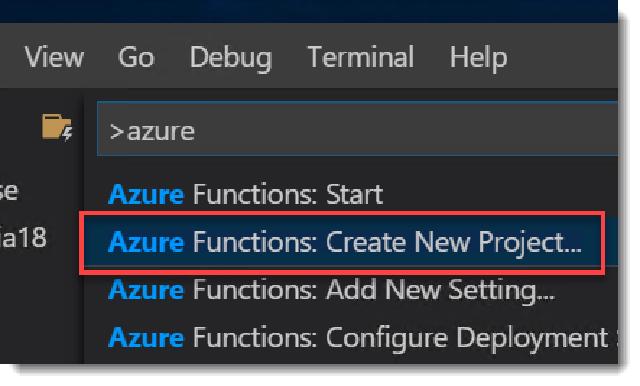Open the View menu
Image resolution: width=640 pixels, height=386 pixels.
click(54, 57)
